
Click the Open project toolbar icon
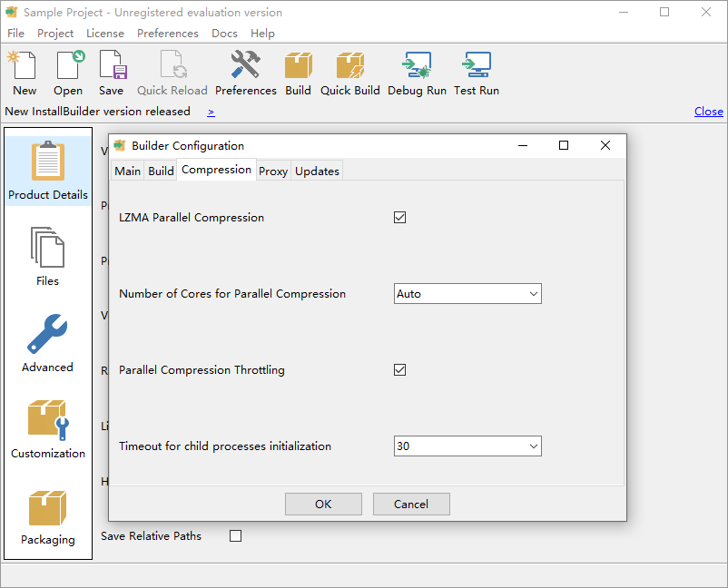click(x=71, y=65)
